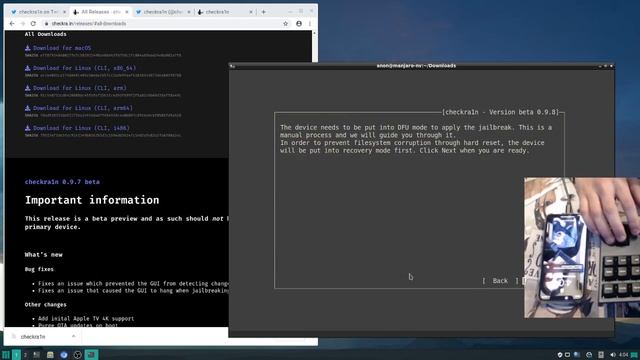Click the volume speaker icon in the tray
Screen dimensions: 640x360
point(613,355)
